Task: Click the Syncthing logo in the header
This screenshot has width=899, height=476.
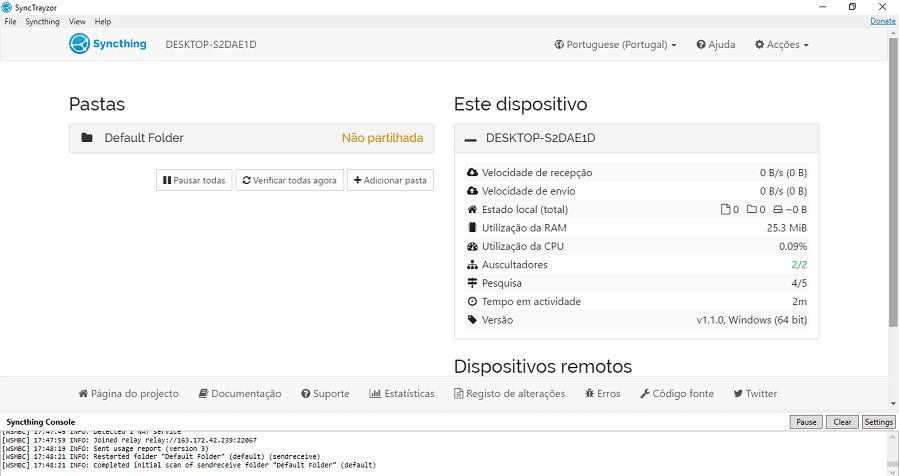Action: (108, 44)
